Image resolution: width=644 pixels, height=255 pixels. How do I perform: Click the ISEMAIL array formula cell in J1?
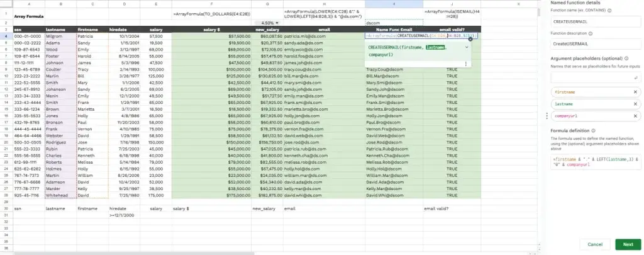coord(452,14)
